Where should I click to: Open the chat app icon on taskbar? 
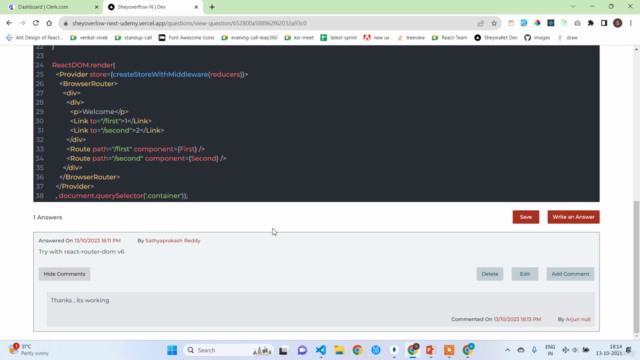click(x=302, y=350)
